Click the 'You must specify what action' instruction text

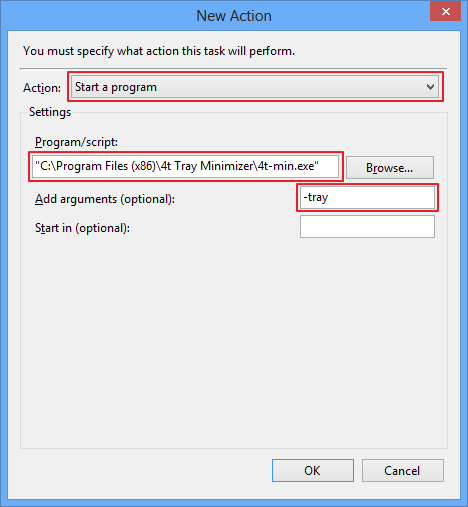tap(159, 51)
